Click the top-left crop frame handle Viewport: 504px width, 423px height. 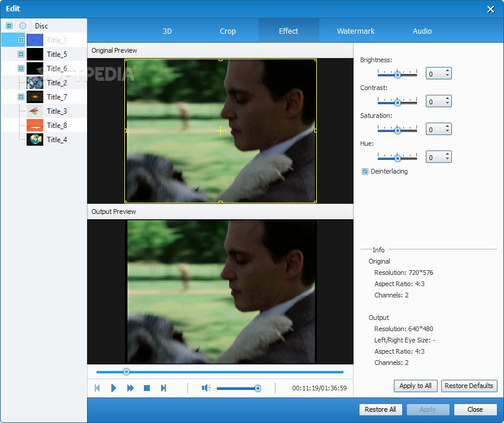click(126, 60)
